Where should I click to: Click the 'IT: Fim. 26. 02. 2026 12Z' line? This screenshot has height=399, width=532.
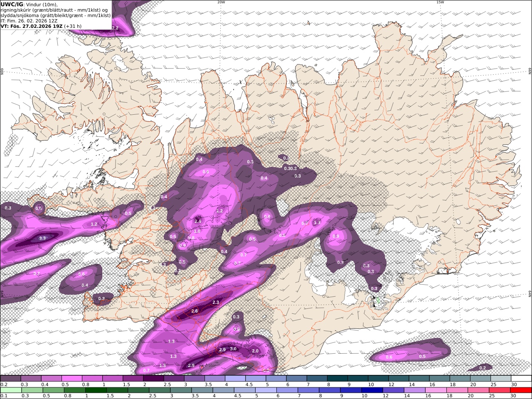point(29,20)
